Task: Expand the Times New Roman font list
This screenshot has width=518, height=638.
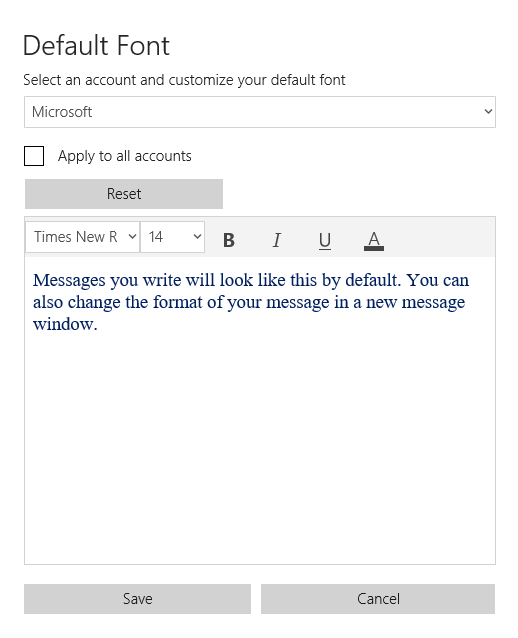Action: click(83, 237)
